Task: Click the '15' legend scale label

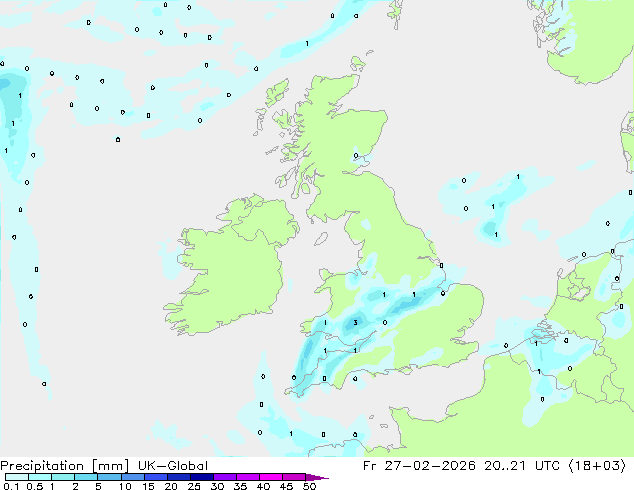Action: pos(148,486)
